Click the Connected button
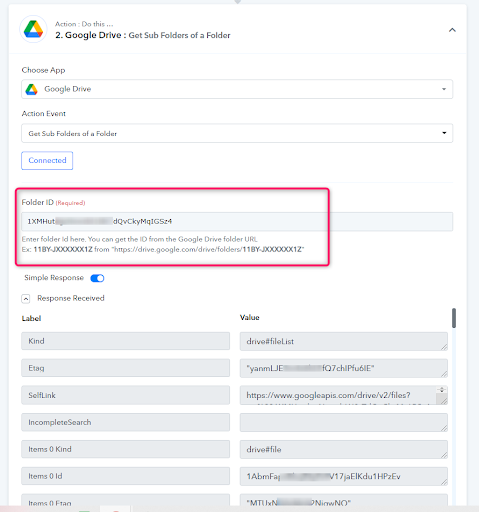This screenshot has width=479, height=512. click(x=47, y=160)
